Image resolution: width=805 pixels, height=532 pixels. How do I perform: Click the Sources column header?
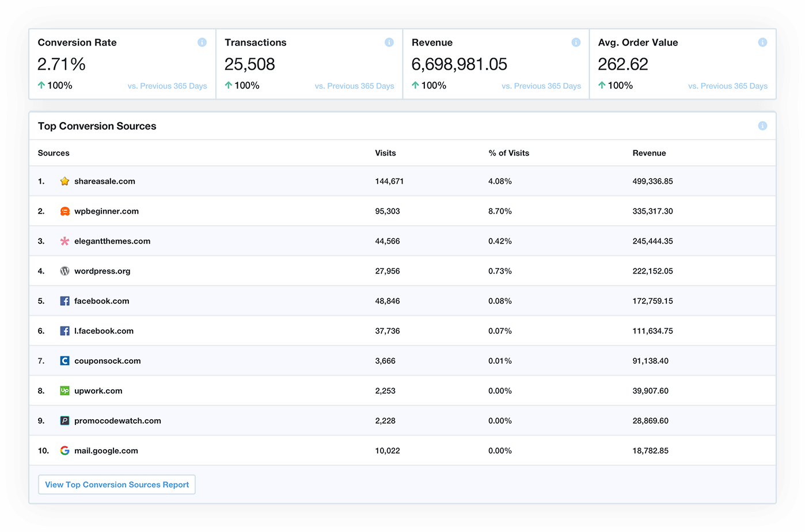(x=54, y=153)
